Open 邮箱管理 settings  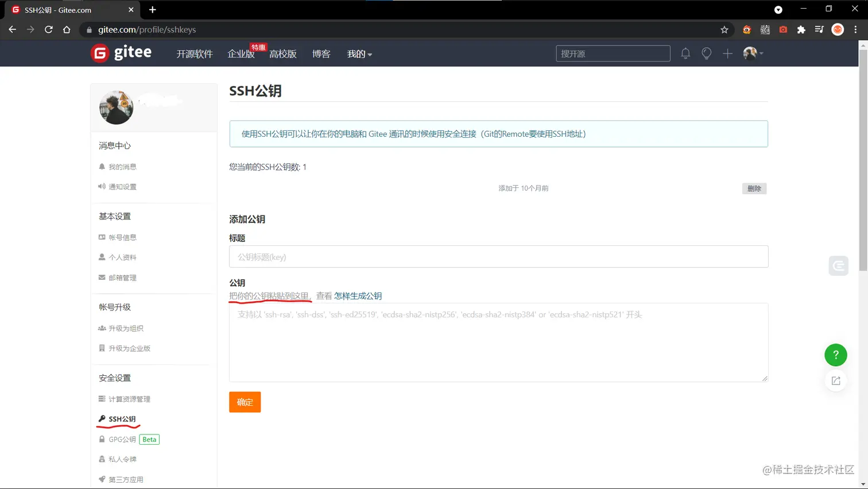point(118,278)
